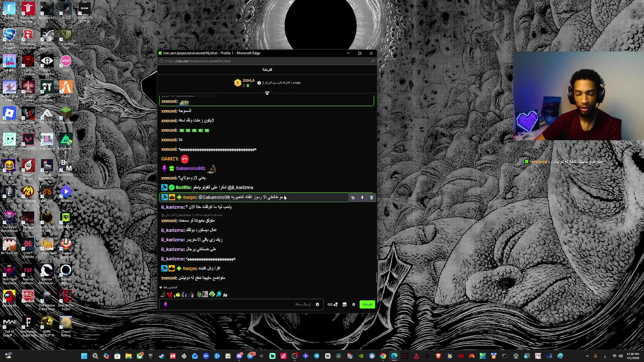Click the BotRix username in chat
The height and width of the screenshot is (362, 644).
pyautogui.click(x=183, y=188)
